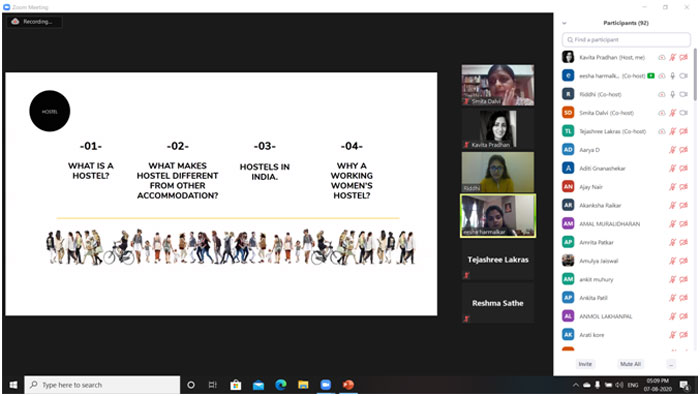
Task: Select Tejashree Lakras video tile
Action: click(x=498, y=260)
